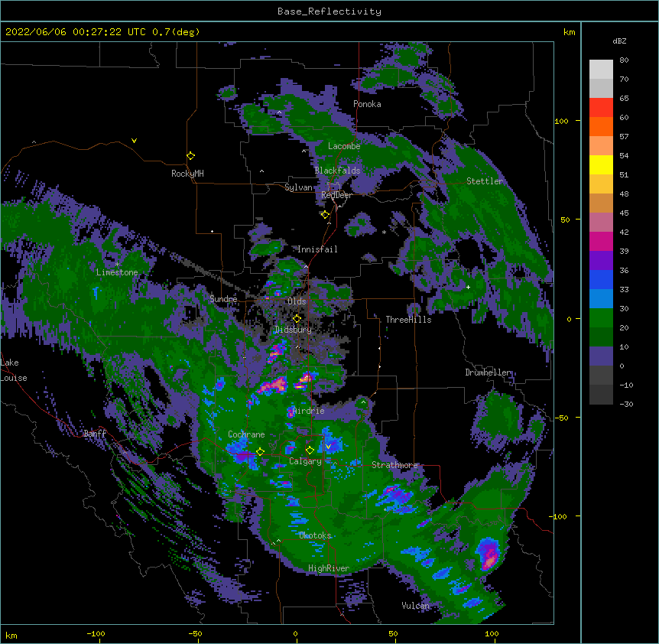Image resolution: width=659 pixels, height=644 pixels.
Task: Click the HighRiver city label
Action: tap(329, 568)
